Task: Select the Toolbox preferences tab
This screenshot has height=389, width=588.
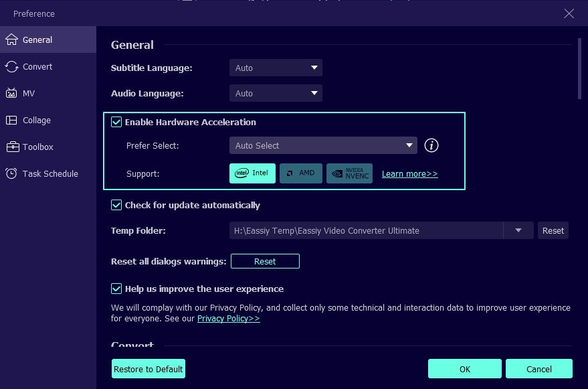Action: coord(48,147)
